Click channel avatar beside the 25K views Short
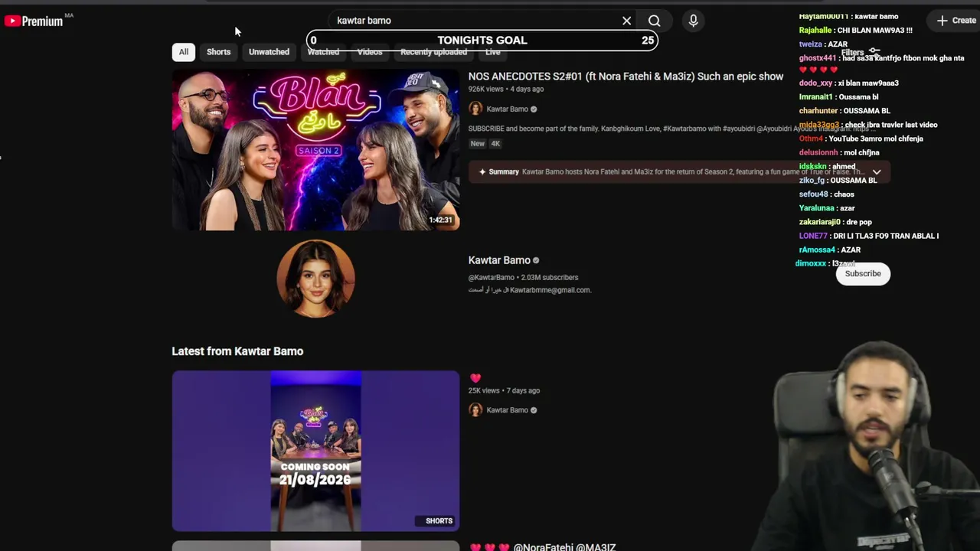This screenshot has width=980, height=551. (475, 410)
